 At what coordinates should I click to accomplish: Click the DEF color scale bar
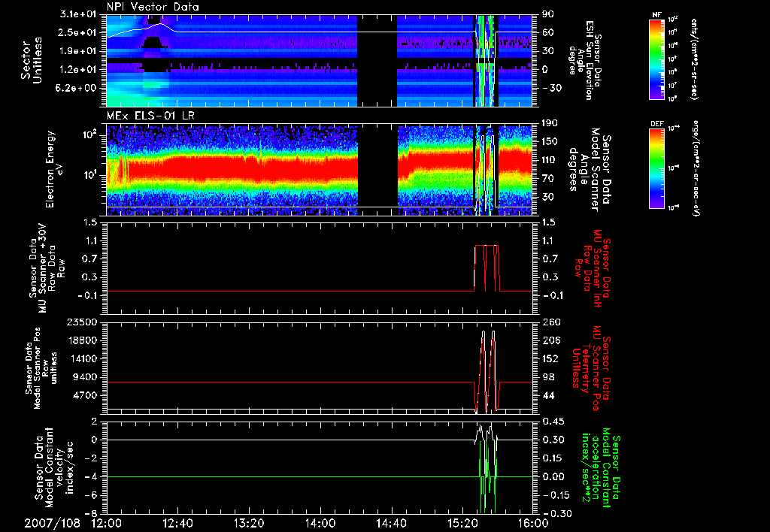tap(656, 168)
